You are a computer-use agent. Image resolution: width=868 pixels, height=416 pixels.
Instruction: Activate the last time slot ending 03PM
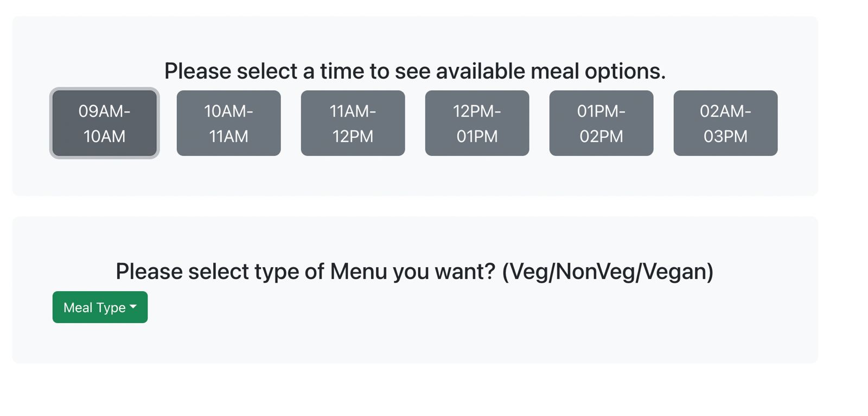(x=725, y=123)
